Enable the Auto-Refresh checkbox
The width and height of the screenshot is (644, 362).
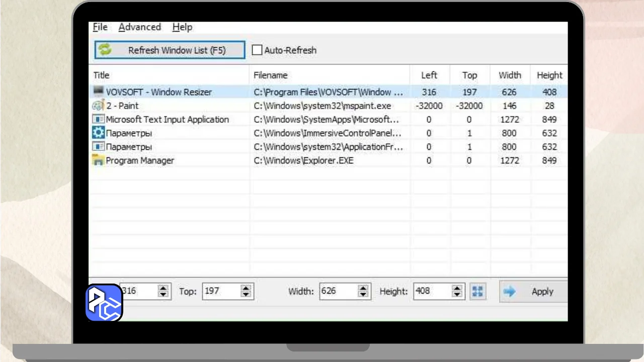[x=257, y=50]
